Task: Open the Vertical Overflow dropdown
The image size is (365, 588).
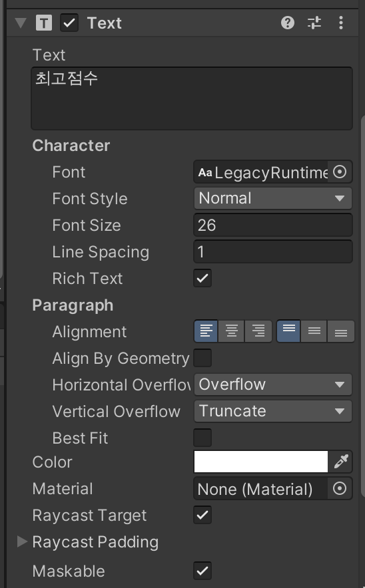Action: [273, 411]
